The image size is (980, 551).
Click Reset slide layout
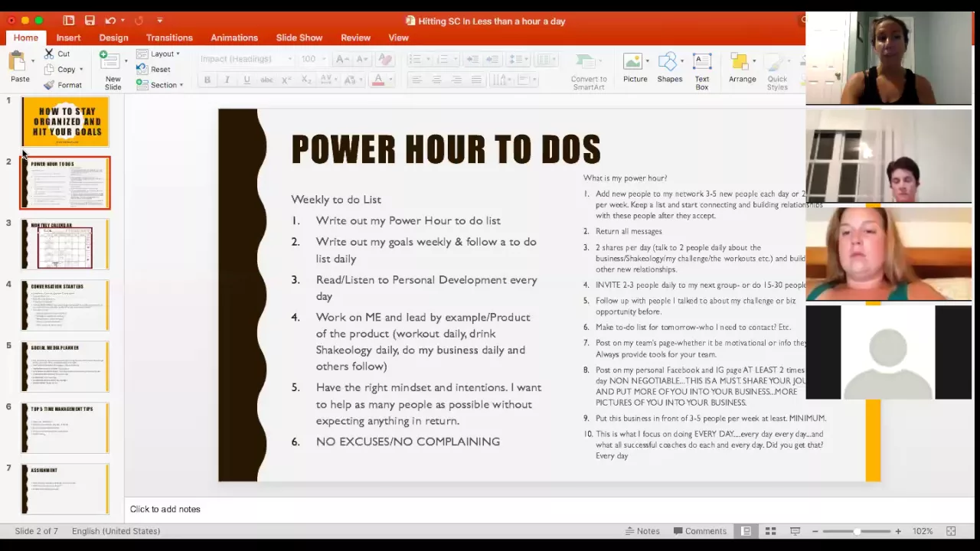click(153, 70)
